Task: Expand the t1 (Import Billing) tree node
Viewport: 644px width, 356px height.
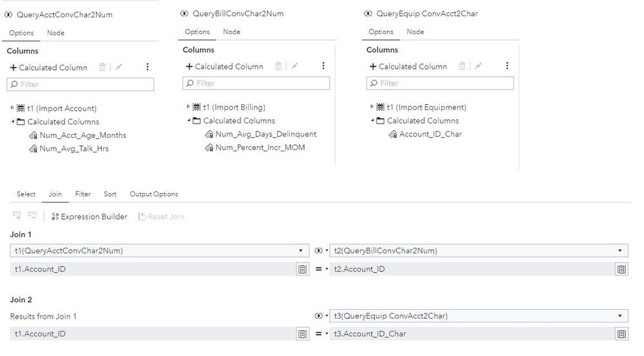Action: [188, 107]
